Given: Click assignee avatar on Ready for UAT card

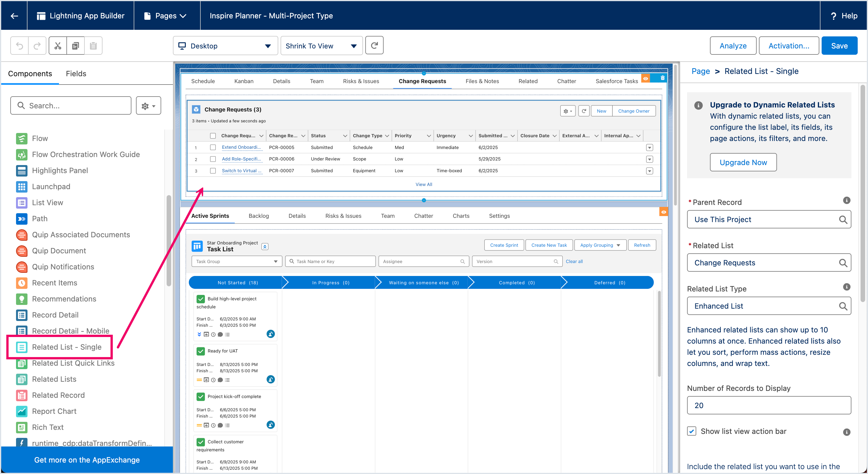Looking at the screenshot, I should (271, 379).
